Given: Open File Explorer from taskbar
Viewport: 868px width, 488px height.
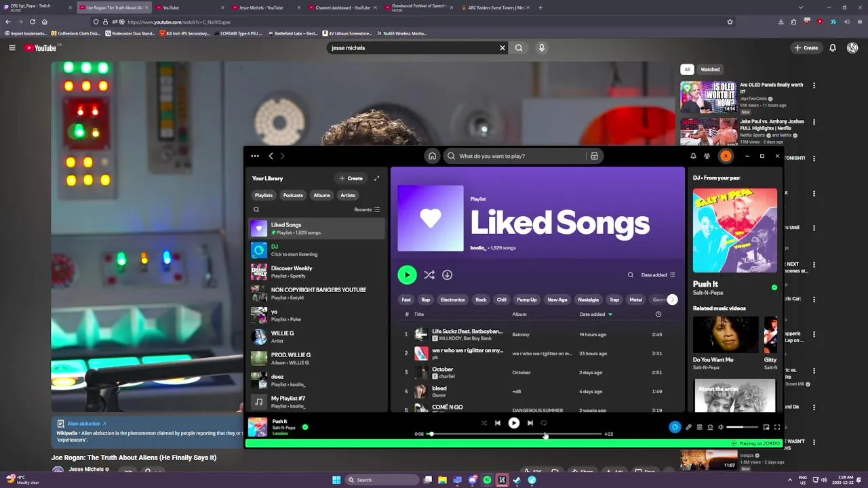Looking at the screenshot, I should 442,480.
